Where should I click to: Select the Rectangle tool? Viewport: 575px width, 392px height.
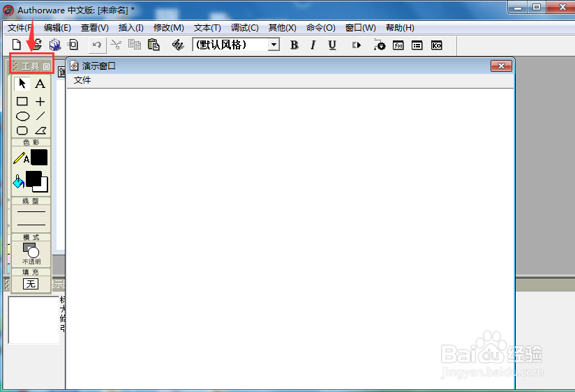pos(22,101)
